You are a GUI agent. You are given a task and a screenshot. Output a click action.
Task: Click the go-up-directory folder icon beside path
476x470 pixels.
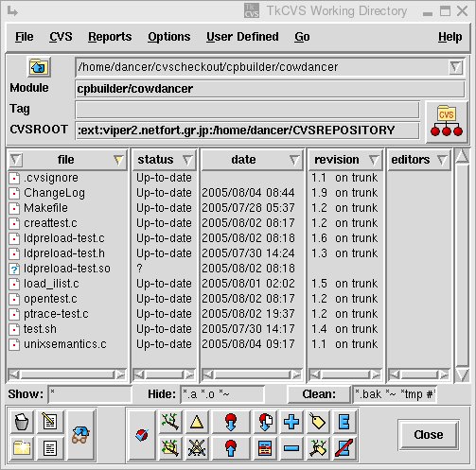point(39,67)
